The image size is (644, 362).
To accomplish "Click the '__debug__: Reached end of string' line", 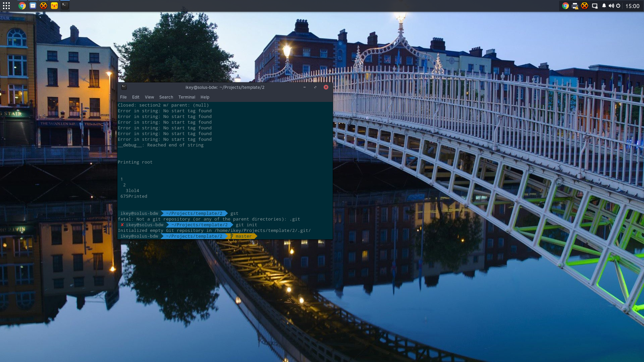I will coord(161,145).
